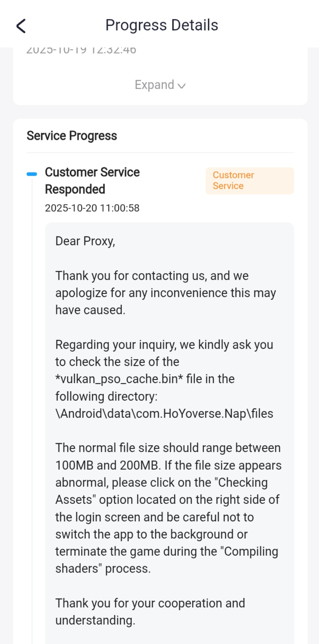Tap the back arrow icon

21,26
